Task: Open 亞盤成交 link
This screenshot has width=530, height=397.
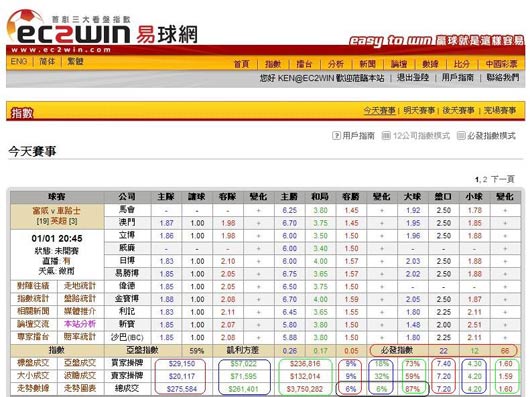Action: tap(80, 363)
